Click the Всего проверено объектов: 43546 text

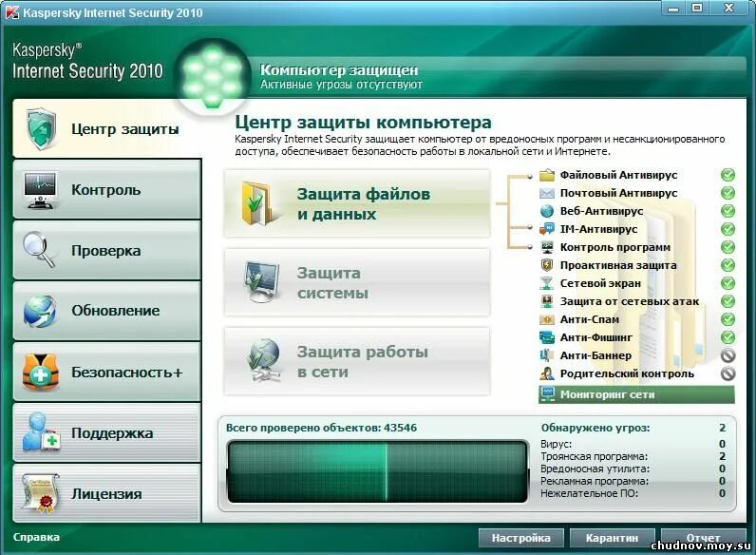pos(322,428)
